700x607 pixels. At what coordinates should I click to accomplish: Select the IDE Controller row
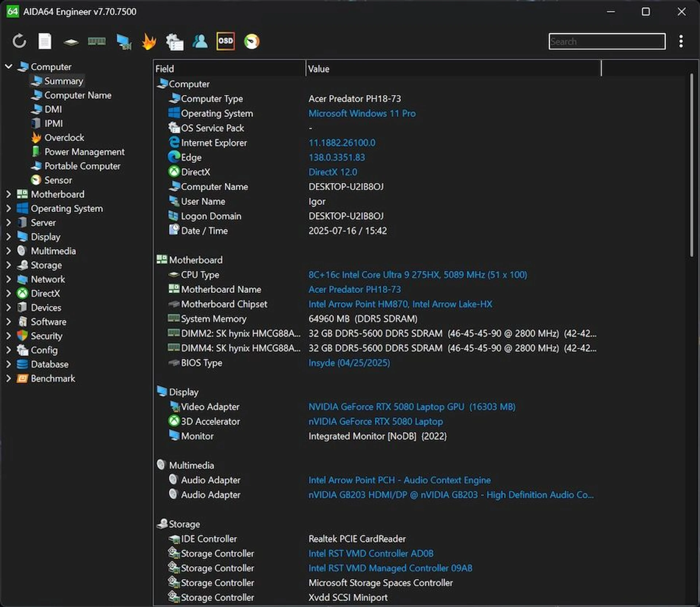point(287,539)
